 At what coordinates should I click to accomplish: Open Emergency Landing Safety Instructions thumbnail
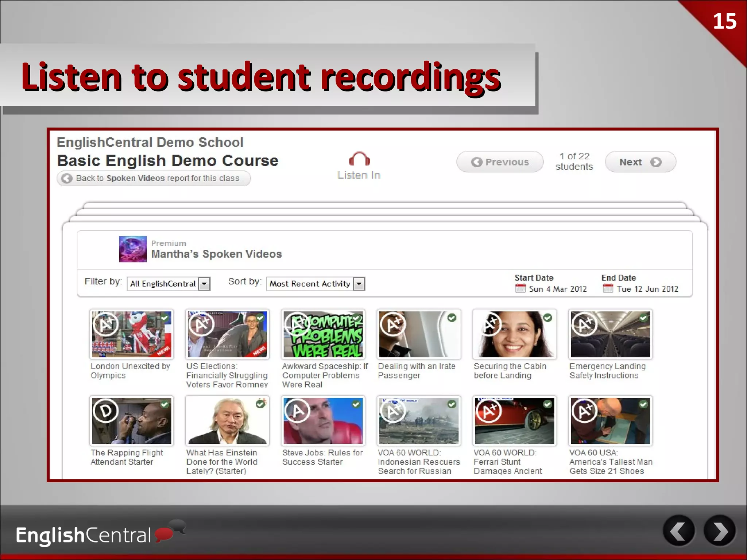coord(611,334)
